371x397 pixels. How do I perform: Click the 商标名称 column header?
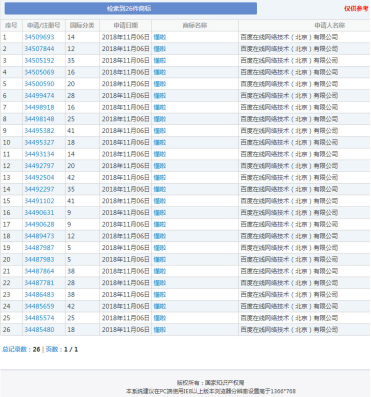coord(195,25)
